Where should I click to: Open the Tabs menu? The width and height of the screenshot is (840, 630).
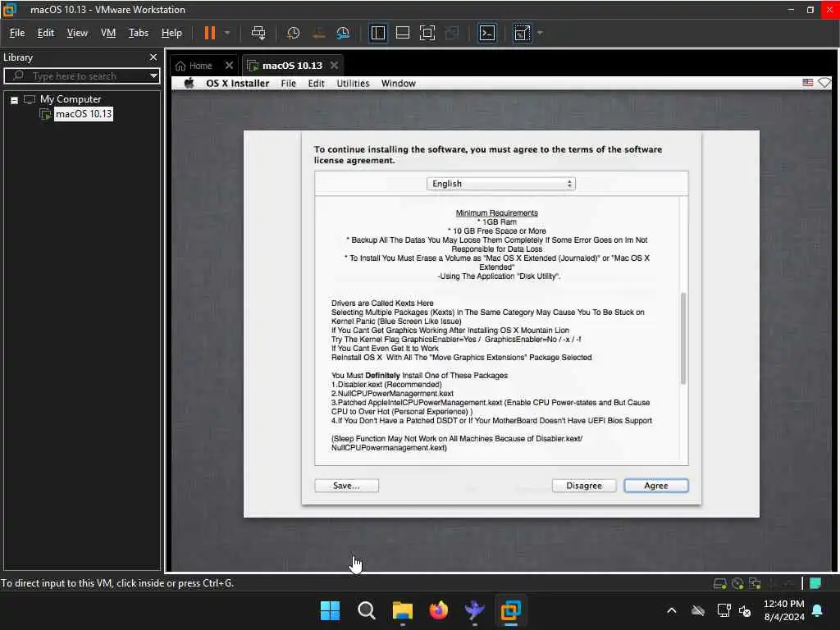click(138, 33)
